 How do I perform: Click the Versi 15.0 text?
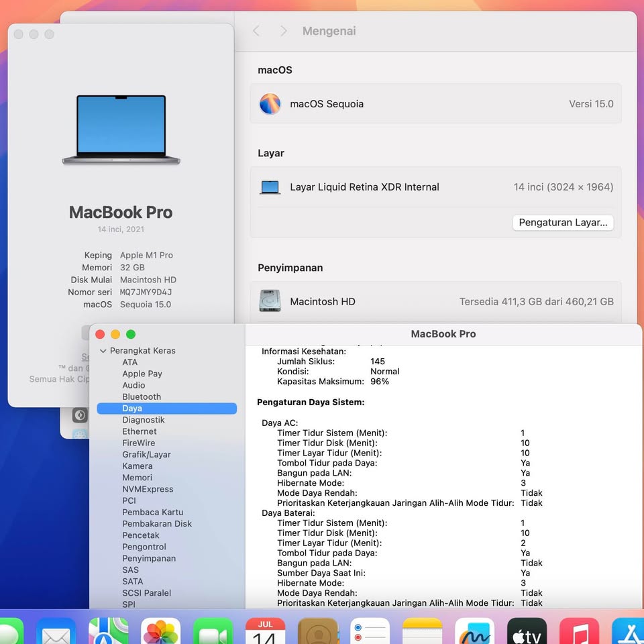click(x=591, y=104)
